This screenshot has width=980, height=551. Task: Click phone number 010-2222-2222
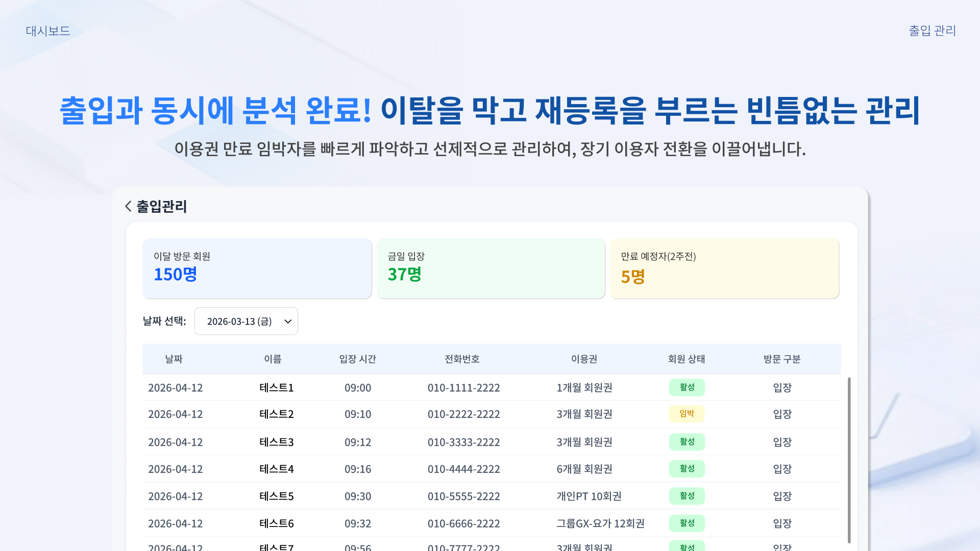(463, 414)
